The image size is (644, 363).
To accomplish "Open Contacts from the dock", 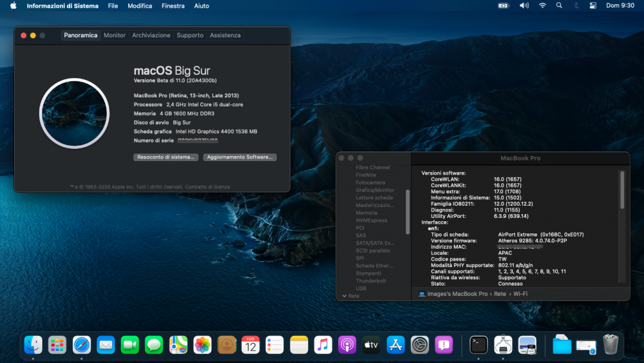I will coord(226,344).
